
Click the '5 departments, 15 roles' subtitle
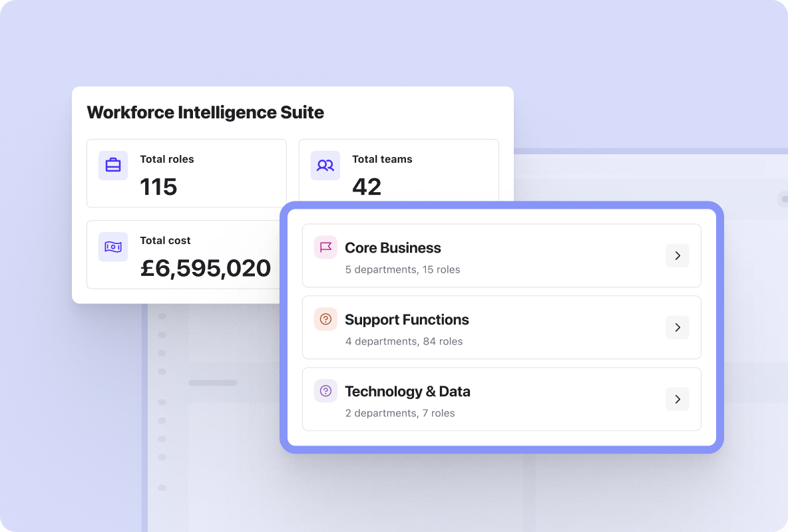403,270
